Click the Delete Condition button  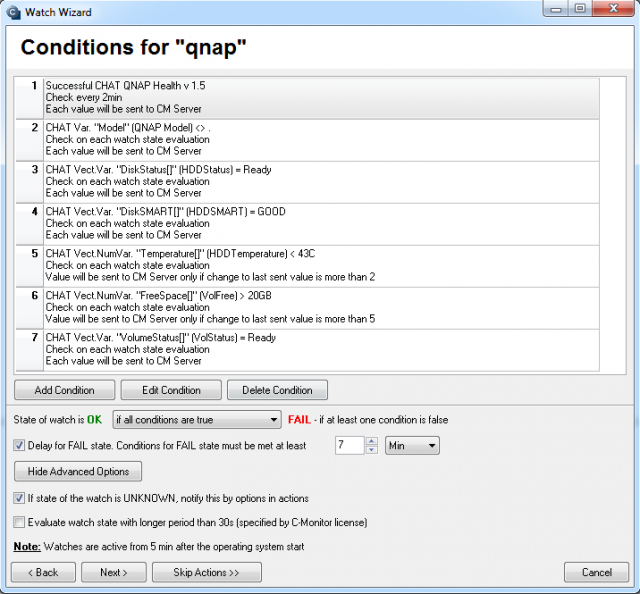277,390
